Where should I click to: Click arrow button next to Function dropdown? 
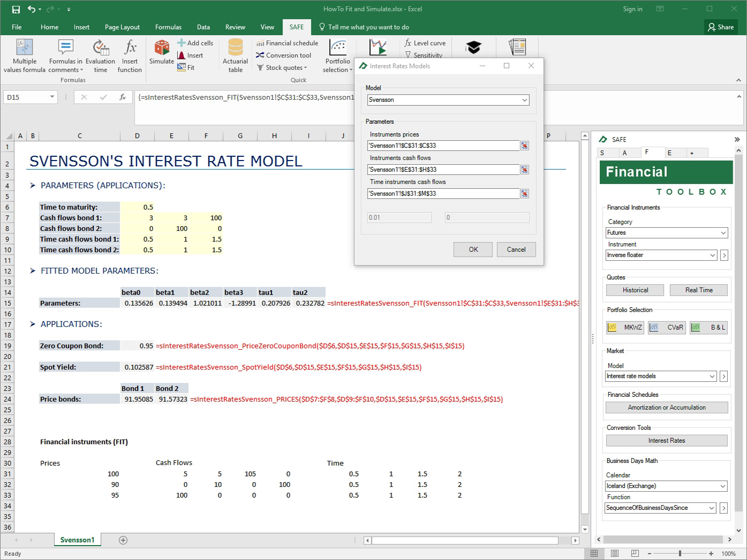[x=724, y=508]
